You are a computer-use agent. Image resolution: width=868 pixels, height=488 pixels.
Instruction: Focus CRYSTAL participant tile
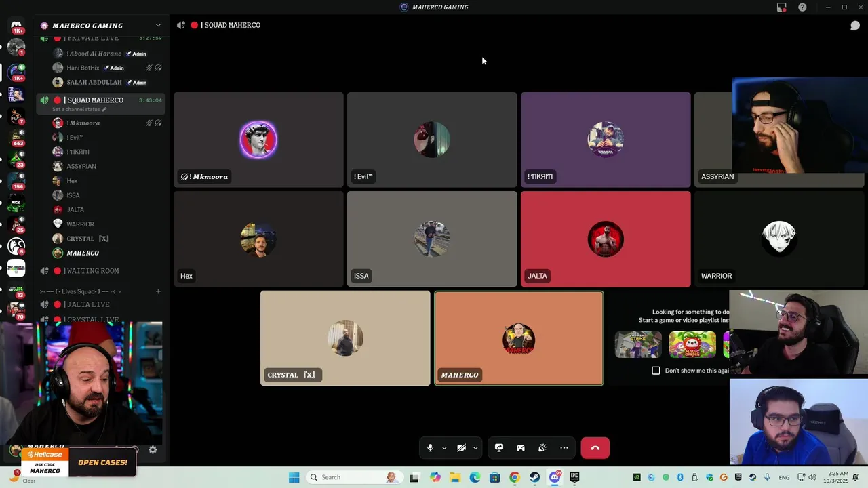click(x=345, y=338)
